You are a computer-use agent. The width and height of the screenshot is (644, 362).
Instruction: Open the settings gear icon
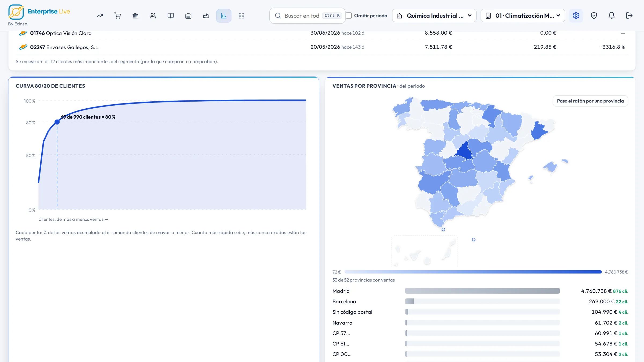pos(576,16)
